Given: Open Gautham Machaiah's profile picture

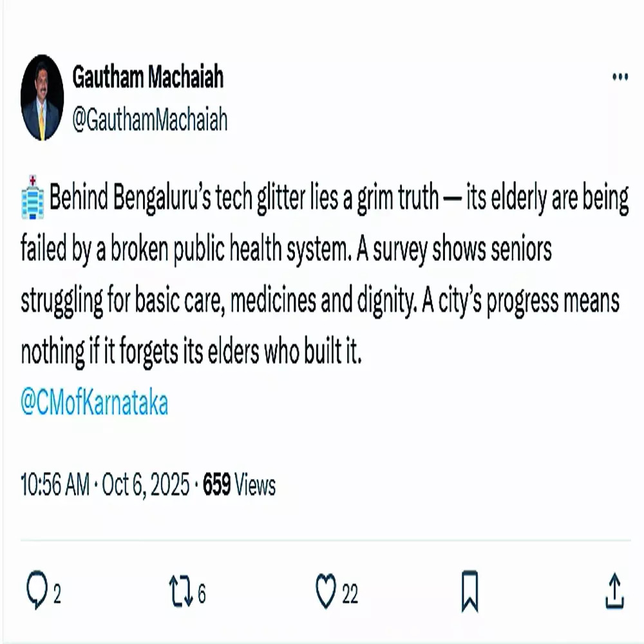Looking at the screenshot, I should coord(43,98).
